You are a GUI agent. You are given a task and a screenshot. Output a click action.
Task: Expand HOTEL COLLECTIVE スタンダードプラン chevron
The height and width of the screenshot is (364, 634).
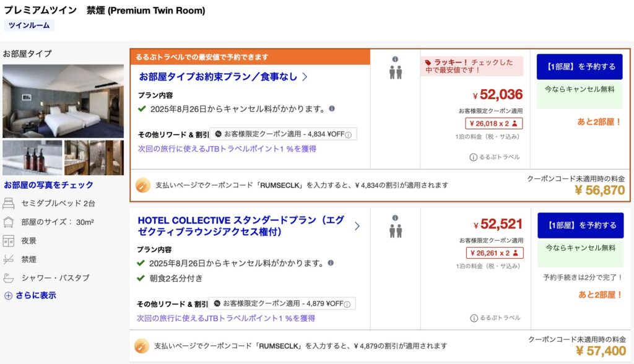(x=357, y=226)
